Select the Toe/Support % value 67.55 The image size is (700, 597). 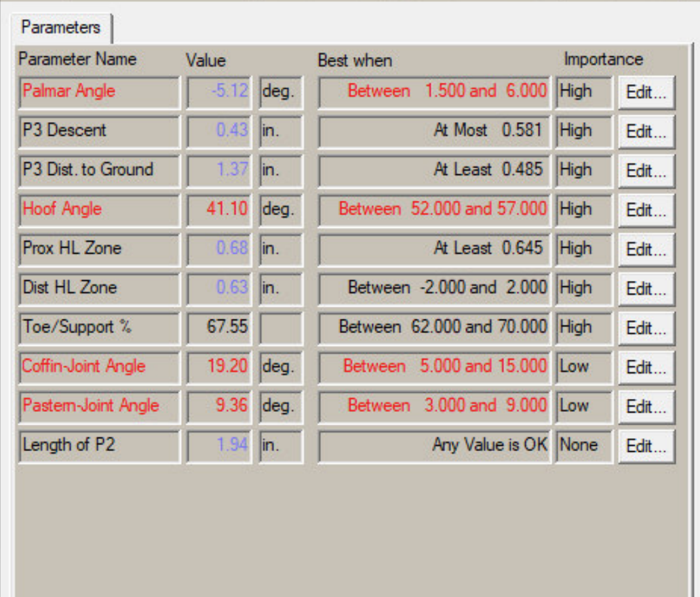click(219, 328)
